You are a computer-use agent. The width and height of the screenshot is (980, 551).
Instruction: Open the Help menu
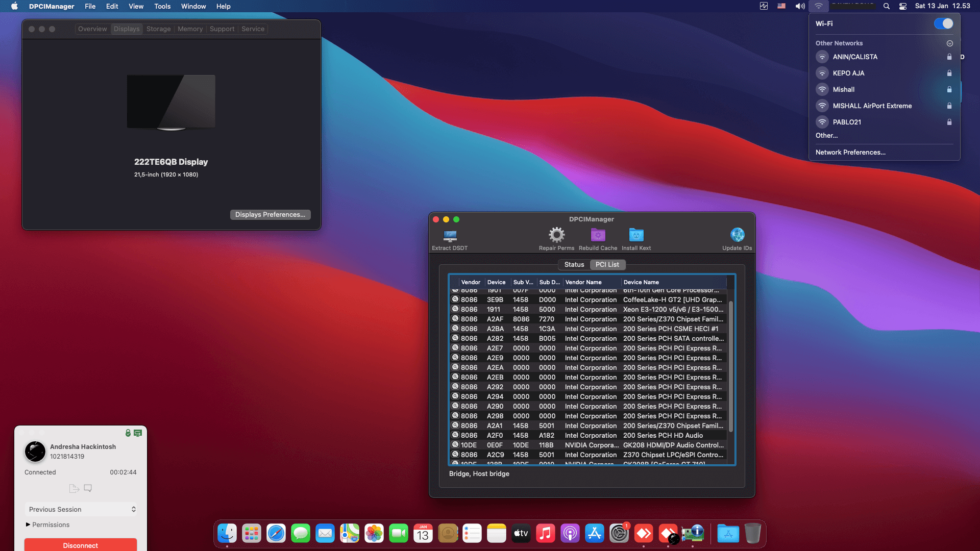pyautogui.click(x=223, y=6)
